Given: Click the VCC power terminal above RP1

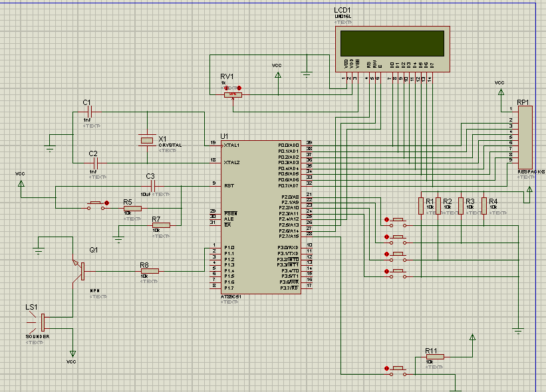Looking at the screenshot, I should (501, 92).
